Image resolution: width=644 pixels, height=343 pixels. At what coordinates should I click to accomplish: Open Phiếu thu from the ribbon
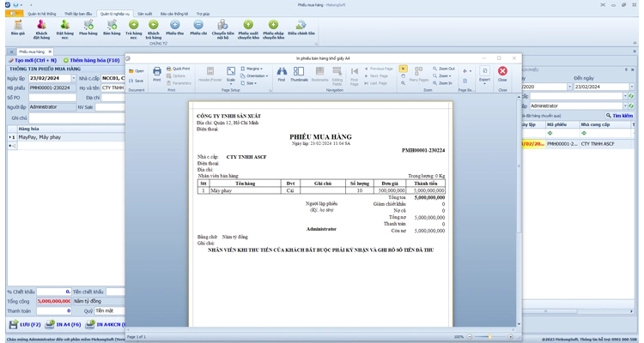pyautogui.click(x=175, y=27)
